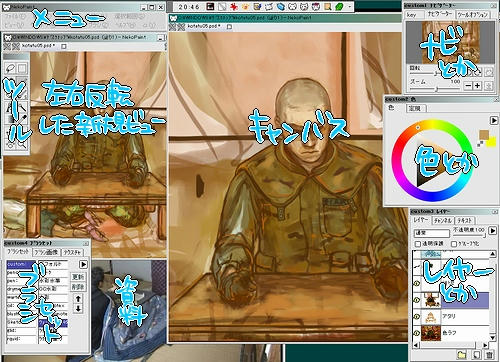Click layer list scroll right arrow
500x362 pixels.
(485, 345)
